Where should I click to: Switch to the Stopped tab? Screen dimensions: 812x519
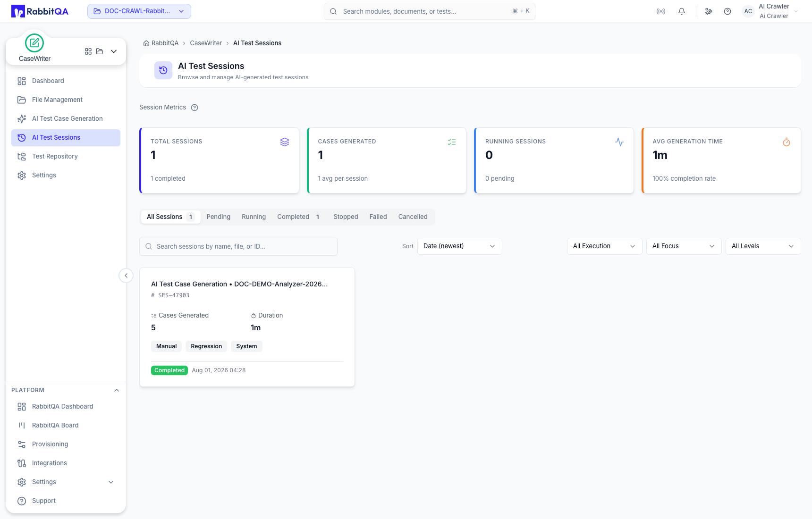point(346,217)
